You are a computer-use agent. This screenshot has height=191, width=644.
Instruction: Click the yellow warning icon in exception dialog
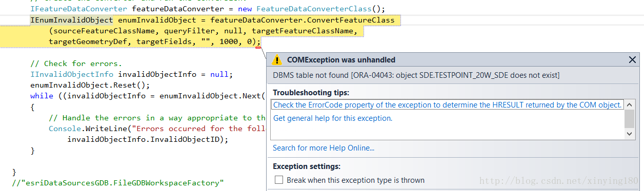click(277, 60)
